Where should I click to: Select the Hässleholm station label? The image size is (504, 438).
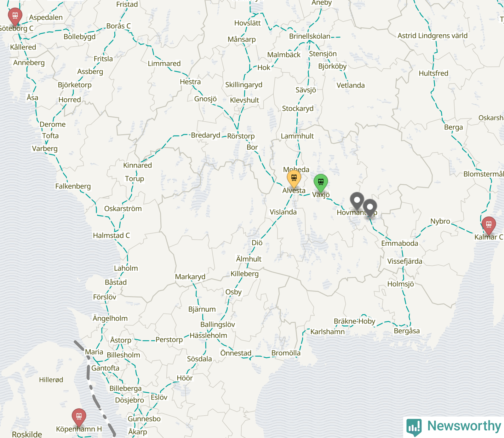click(x=208, y=336)
